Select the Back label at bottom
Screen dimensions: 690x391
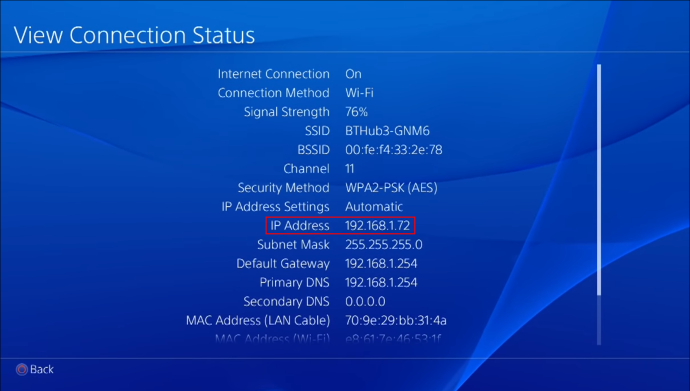coord(42,369)
